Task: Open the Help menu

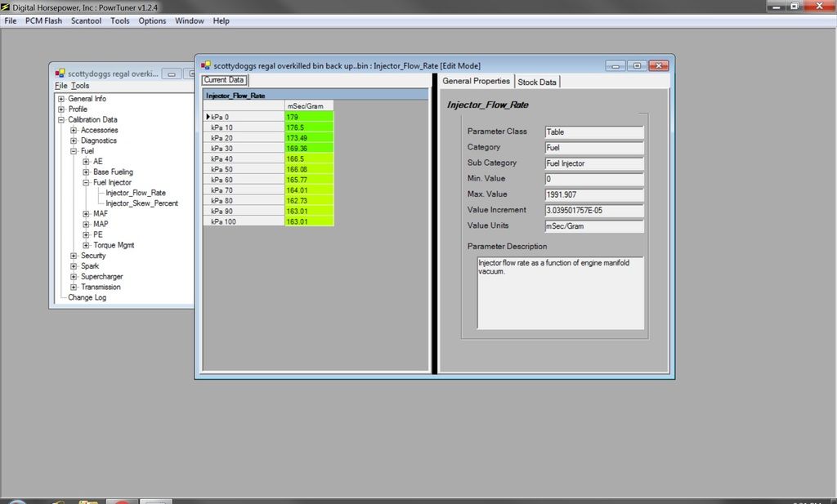Action: pyautogui.click(x=221, y=20)
